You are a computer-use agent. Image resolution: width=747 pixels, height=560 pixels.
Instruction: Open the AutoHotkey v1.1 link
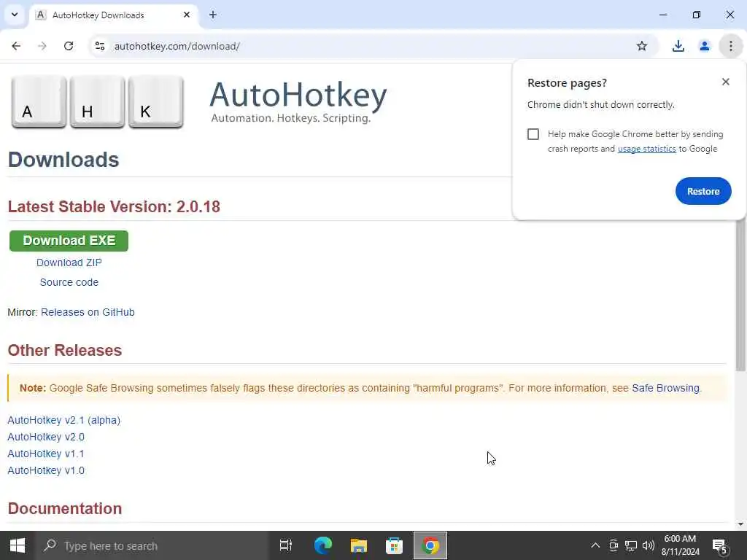point(46,454)
